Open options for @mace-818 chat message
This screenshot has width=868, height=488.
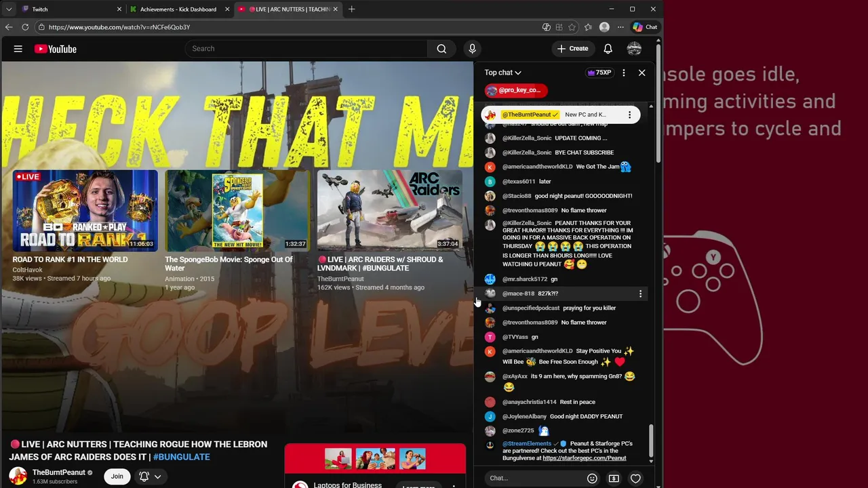point(640,293)
